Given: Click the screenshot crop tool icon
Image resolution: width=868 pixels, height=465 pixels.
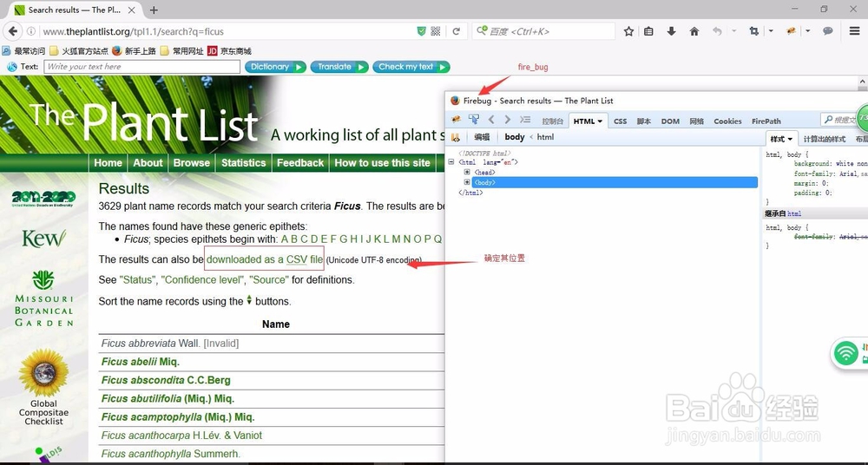Looking at the screenshot, I should coord(754,31).
